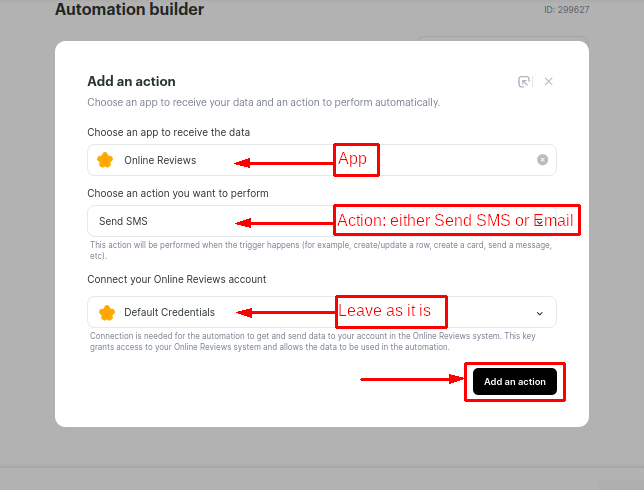Click the 'Choose an app to receive the data' label
The image size is (644, 490).
pyautogui.click(x=168, y=132)
